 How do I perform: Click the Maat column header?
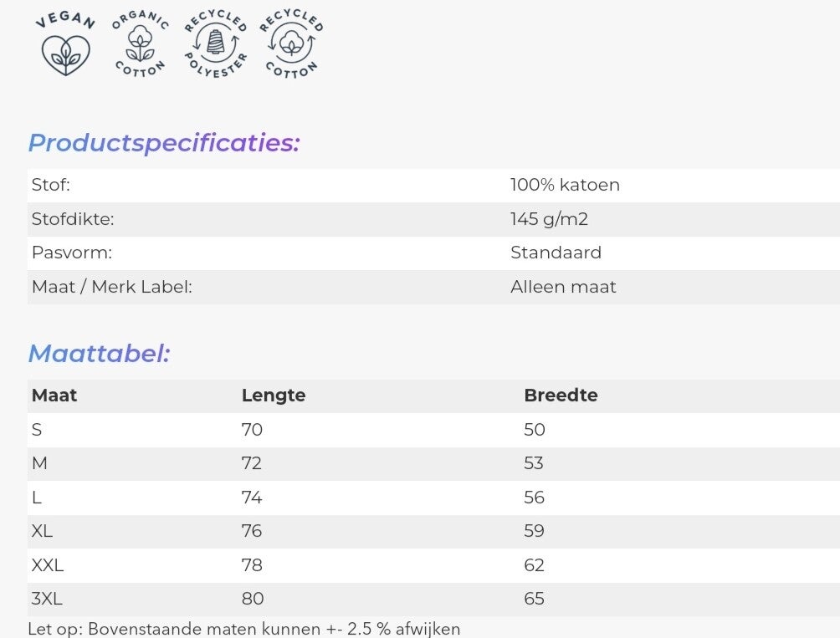click(54, 396)
